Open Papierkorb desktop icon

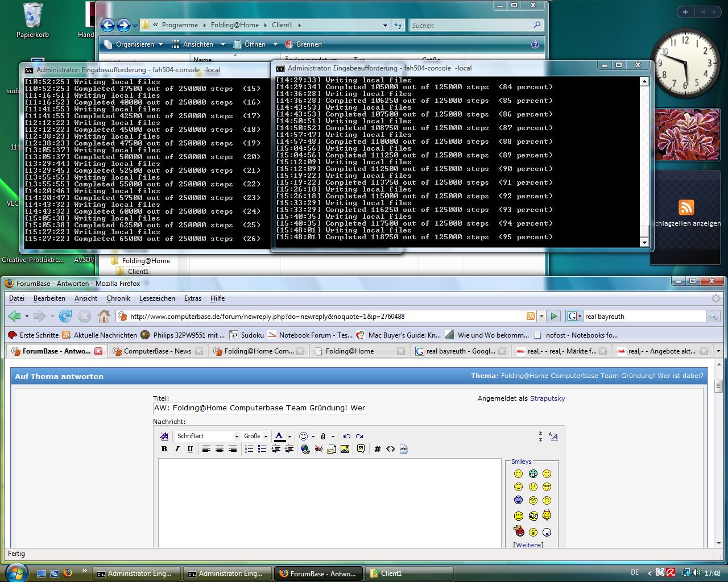tap(32, 20)
